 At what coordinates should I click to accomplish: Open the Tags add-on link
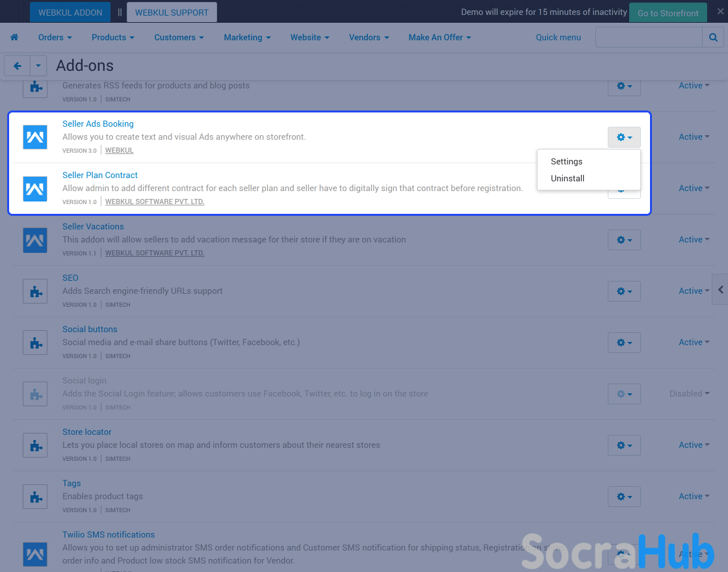[x=71, y=484]
